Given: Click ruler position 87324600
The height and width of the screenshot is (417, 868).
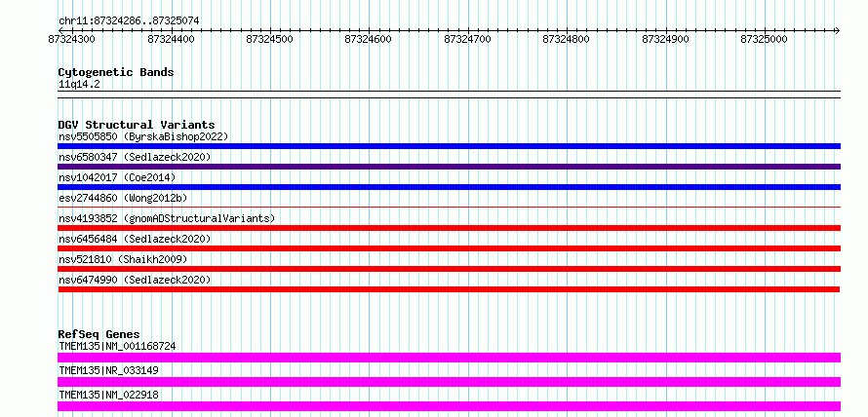Looking at the screenshot, I should coord(368,39).
